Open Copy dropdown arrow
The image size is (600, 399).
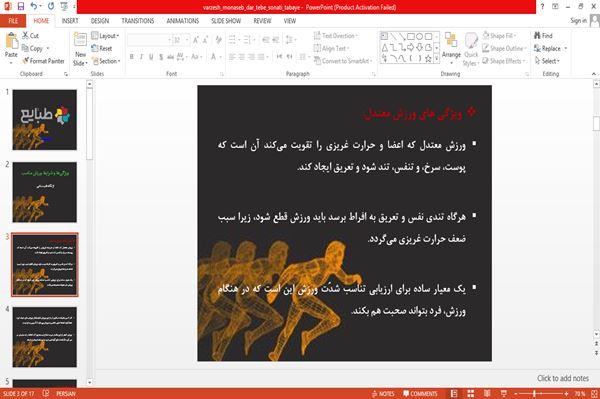point(48,49)
